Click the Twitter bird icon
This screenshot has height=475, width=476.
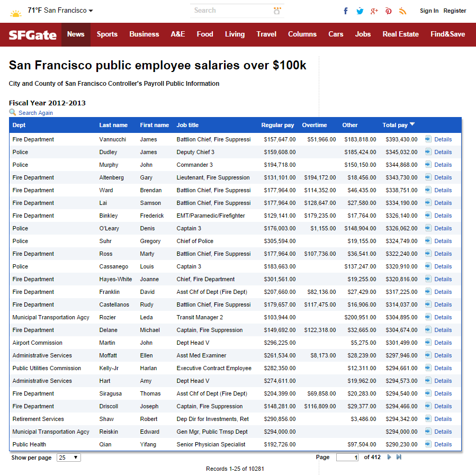[x=360, y=11]
